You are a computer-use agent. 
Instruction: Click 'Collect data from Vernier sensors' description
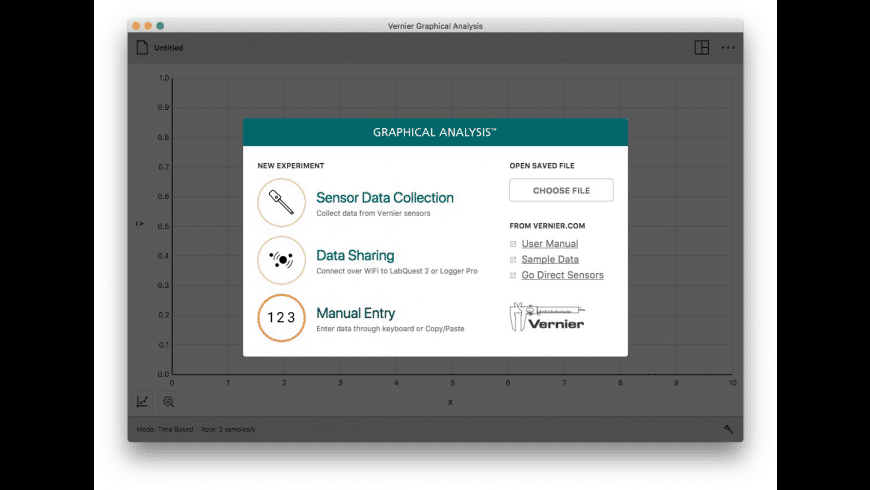pos(373,213)
